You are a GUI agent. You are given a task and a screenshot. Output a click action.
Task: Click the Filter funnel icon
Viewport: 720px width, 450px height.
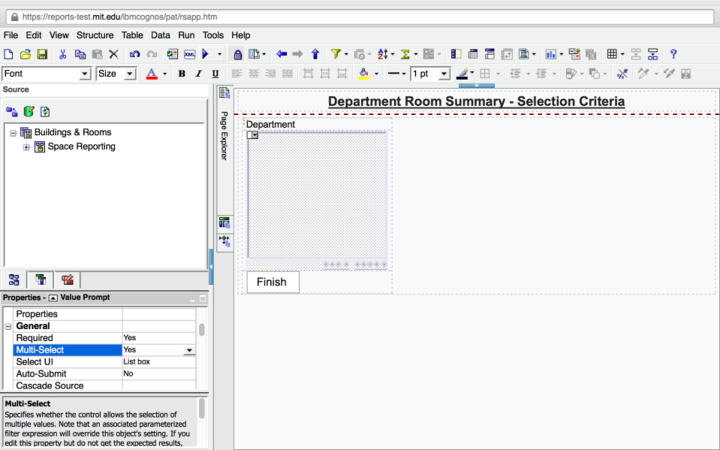pos(336,54)
